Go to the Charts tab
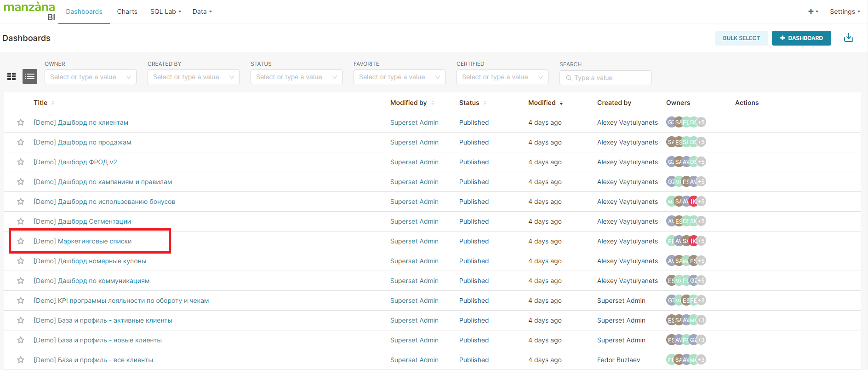Viewport: 868px width, 370px height. click(127, 12)
